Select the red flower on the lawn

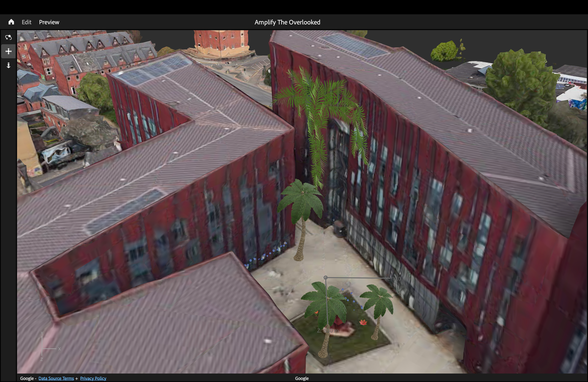click(x=363, y=322)
